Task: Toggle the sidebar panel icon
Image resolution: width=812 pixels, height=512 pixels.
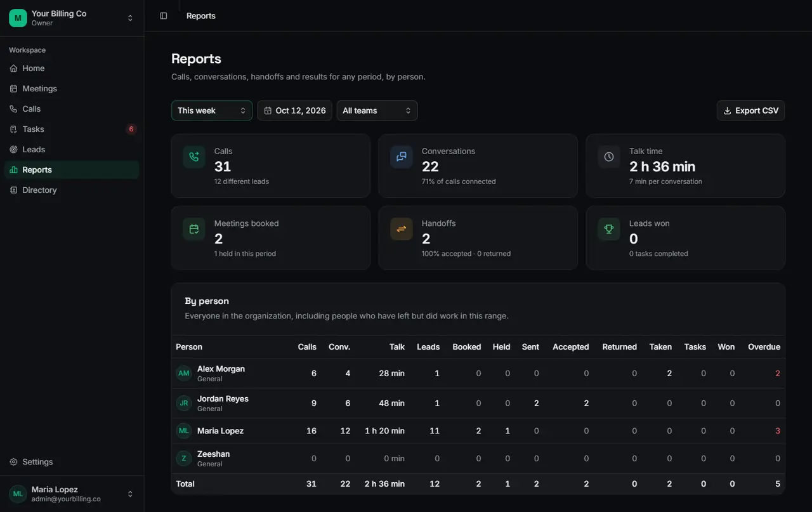Action: (164, 16)
